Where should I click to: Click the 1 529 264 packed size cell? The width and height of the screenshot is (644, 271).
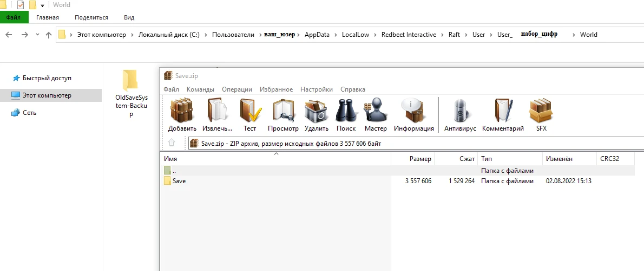(462, 181)
